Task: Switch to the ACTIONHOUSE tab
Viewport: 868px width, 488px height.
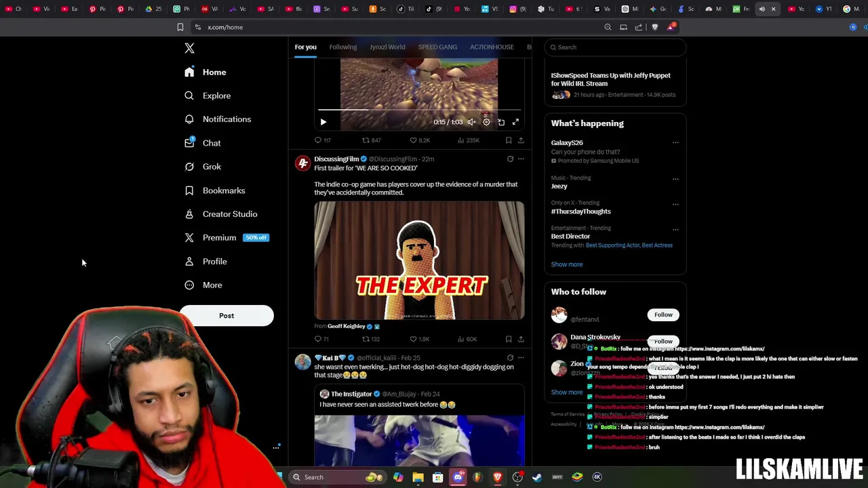Action: (x=492, y=47)
